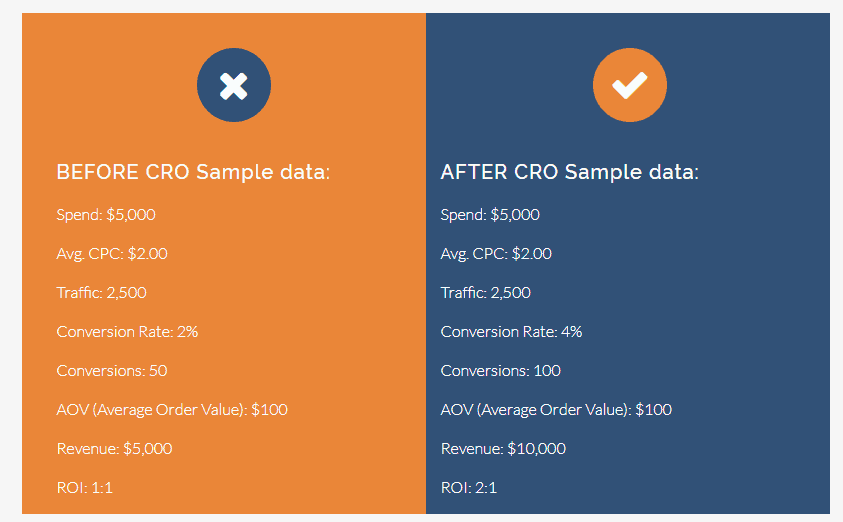This screenshot has width=843, height=522.
Task: Select the Traffic line in the blue panel
Action: (486, 293)
